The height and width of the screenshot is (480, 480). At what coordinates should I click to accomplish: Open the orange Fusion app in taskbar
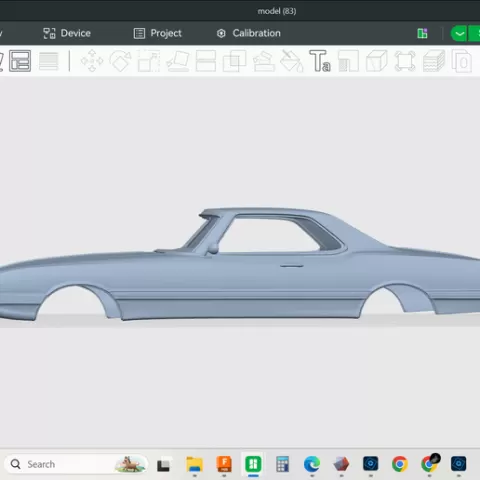224,464
